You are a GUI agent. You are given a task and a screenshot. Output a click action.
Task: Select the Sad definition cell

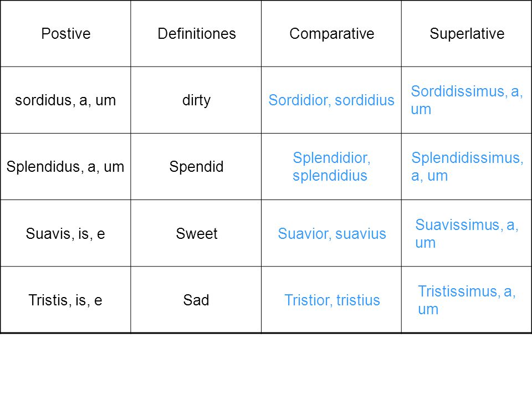[196, 300]
